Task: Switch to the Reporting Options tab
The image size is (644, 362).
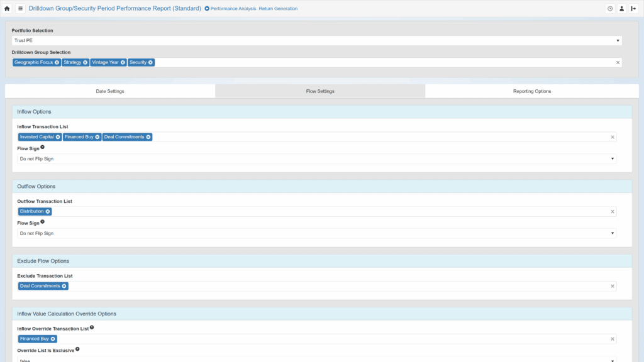Action: coord(532,91)
